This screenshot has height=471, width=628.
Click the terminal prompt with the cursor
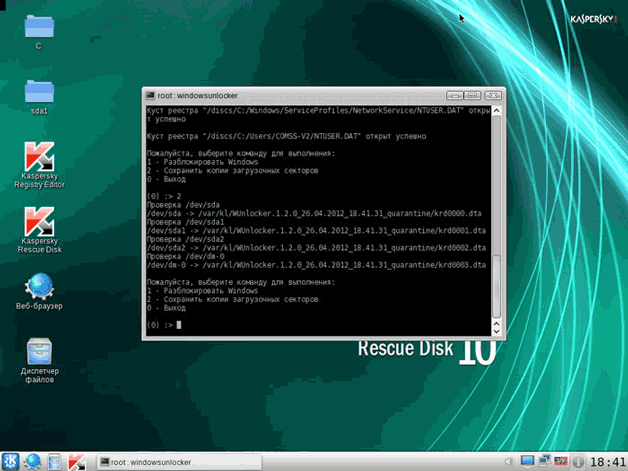[x=164, y=325]
